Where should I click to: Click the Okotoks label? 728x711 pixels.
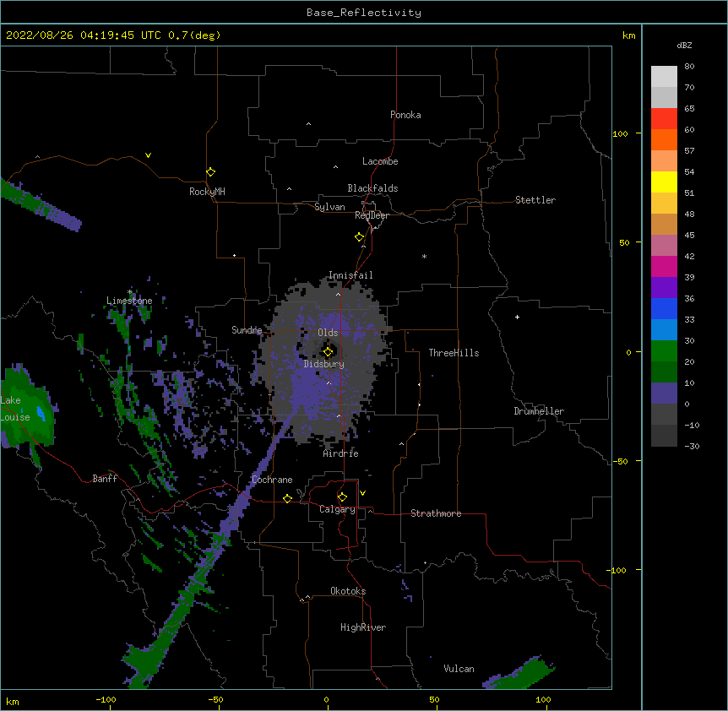348,591
